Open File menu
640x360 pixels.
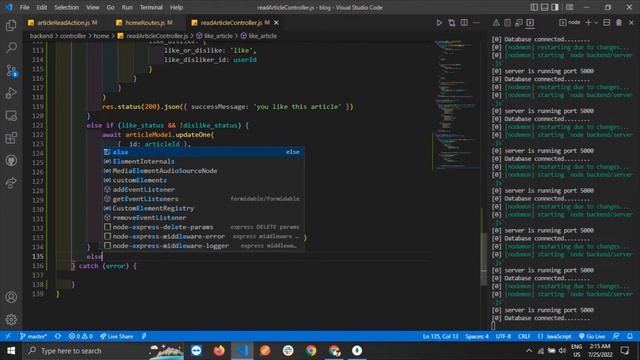tap(24, 7)
